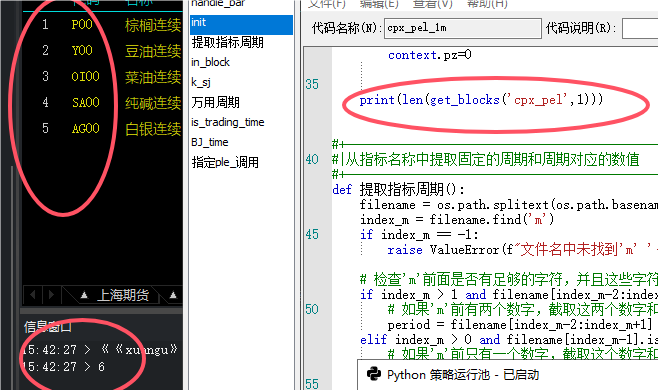Click line number 35 in the gutter
This screenshot has height=390, width=658.
coord(312,84)
